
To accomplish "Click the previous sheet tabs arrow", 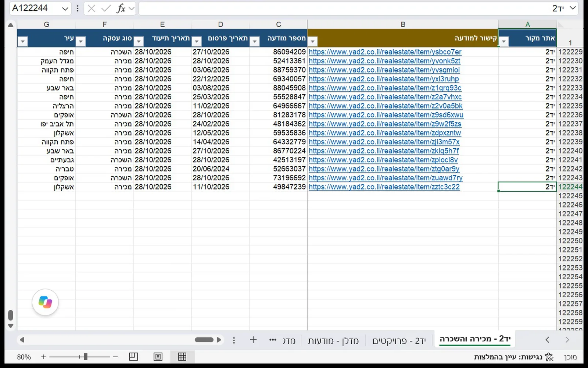I will click(548, 340).
